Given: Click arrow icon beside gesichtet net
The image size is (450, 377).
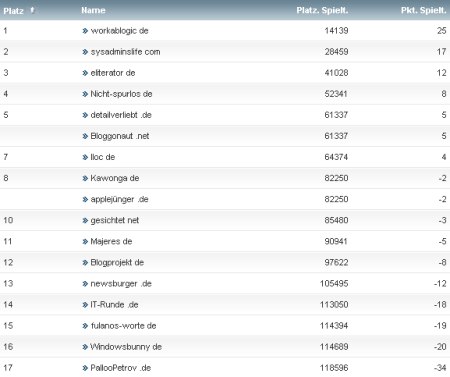Looking at the screenshot, I should pyautogui.click(x=85, y=221).
